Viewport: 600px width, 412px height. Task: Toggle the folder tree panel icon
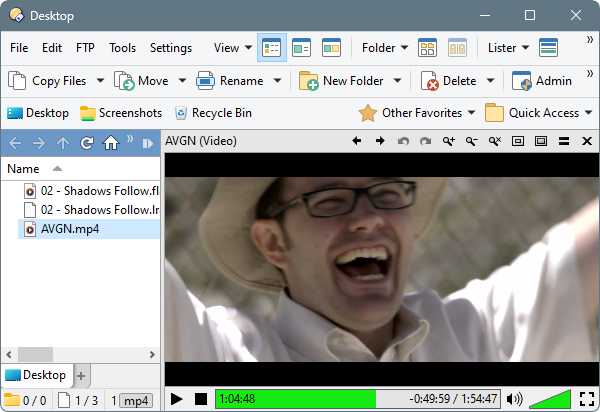click(301, 48)
